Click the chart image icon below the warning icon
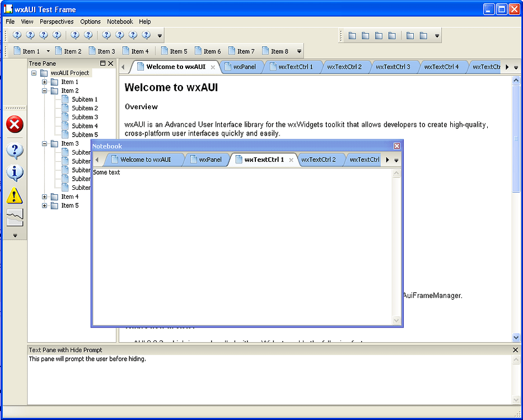Image resolution: width=523 pixels, height=420 pixels. (x=15, y=217)
